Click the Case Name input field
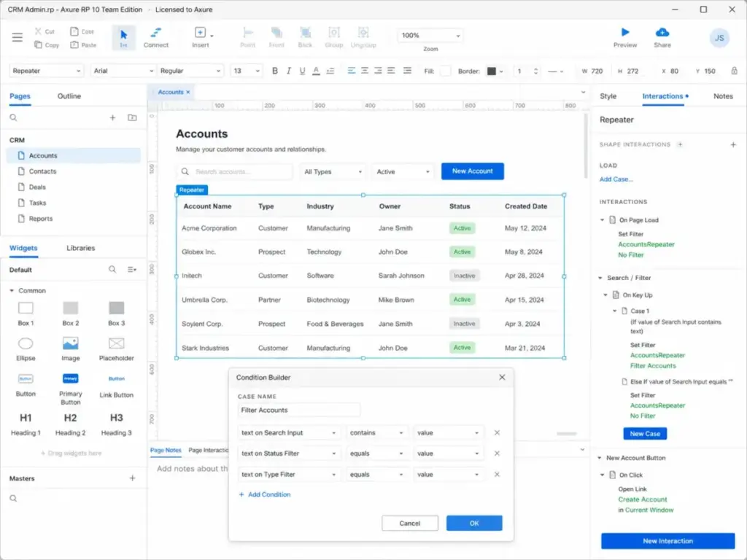747x560 pixels. pos(298,410)
